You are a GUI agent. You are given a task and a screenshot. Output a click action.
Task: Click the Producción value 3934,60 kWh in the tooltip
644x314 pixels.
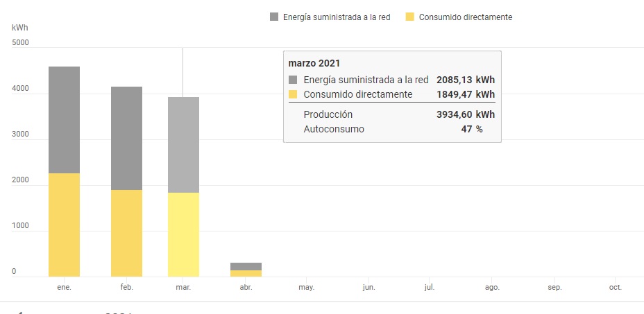point(465,114)
